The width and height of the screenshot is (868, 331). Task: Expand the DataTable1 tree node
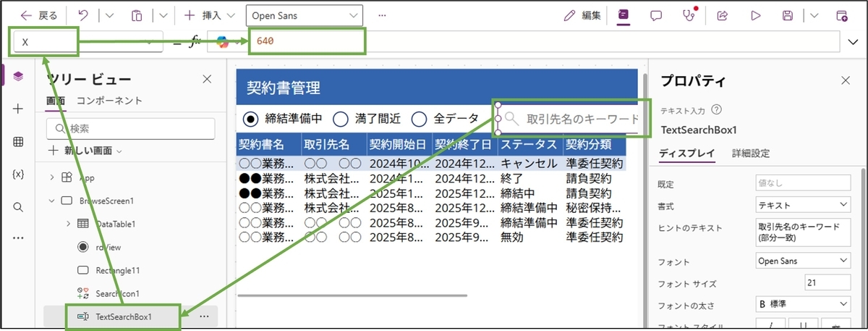click(x=68, y=224)
